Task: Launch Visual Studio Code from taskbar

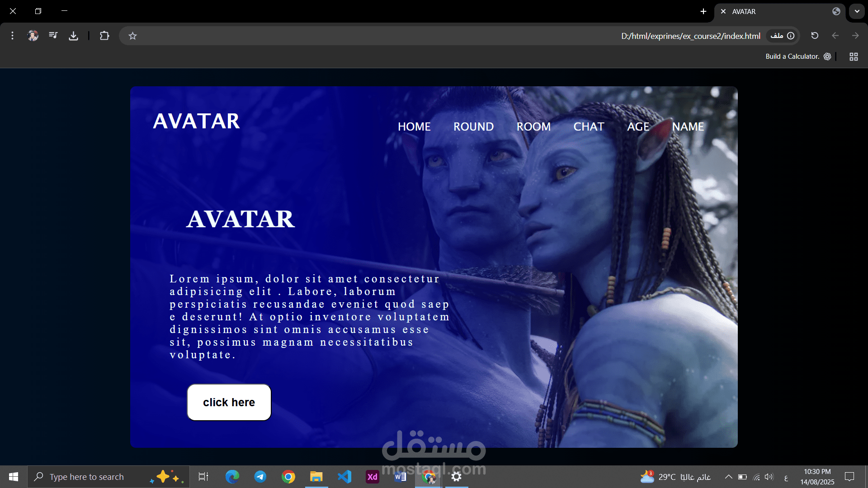Action: (x=344, y=477)
